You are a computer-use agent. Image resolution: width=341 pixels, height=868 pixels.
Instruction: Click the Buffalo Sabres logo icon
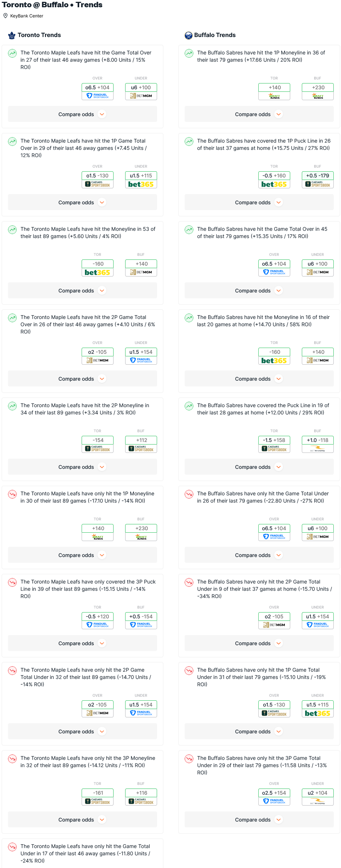188,35
